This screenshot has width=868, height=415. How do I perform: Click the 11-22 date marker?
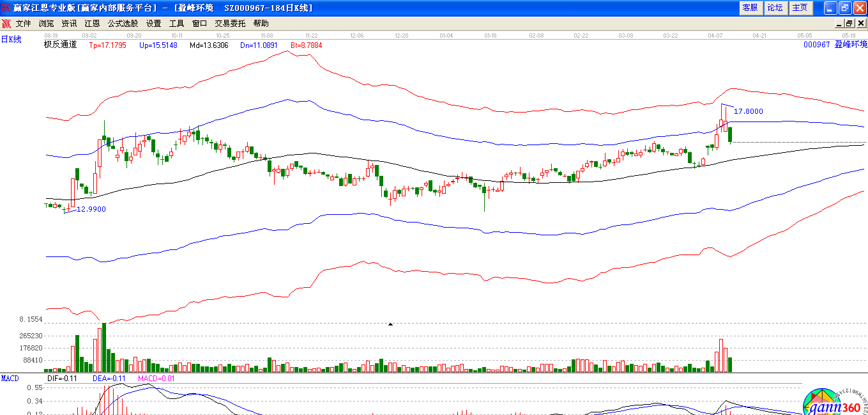[x=312, y=36]
